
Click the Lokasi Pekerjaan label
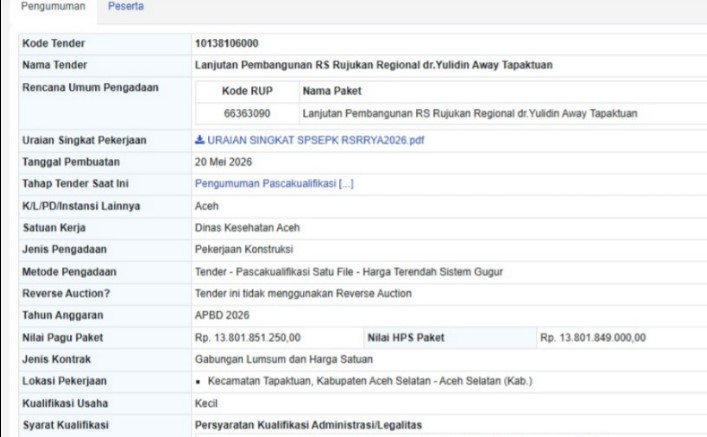64,381
